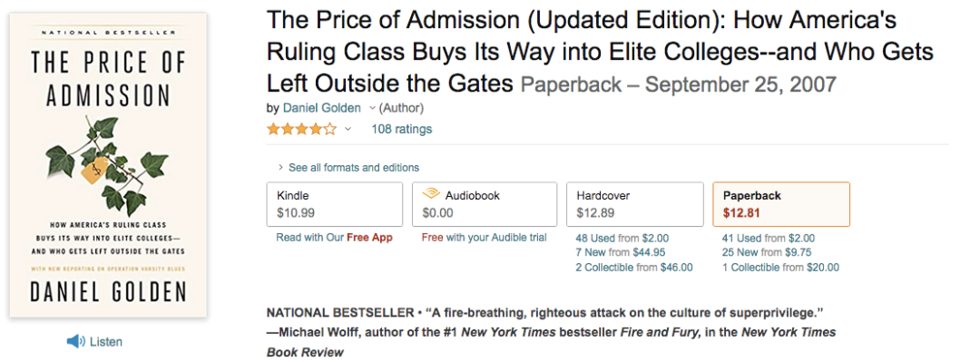
Task: Expand the star rating breakdown chevron
Action: coord(348,130)
